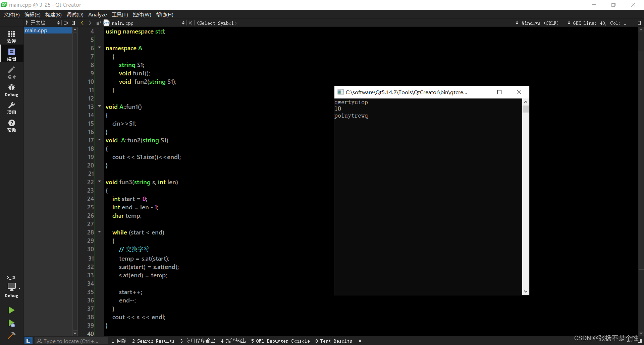The width and height of the screenshot is (644, 345).
Task: Open the Select Symbol dropdown
Action: tap(217, 23)
